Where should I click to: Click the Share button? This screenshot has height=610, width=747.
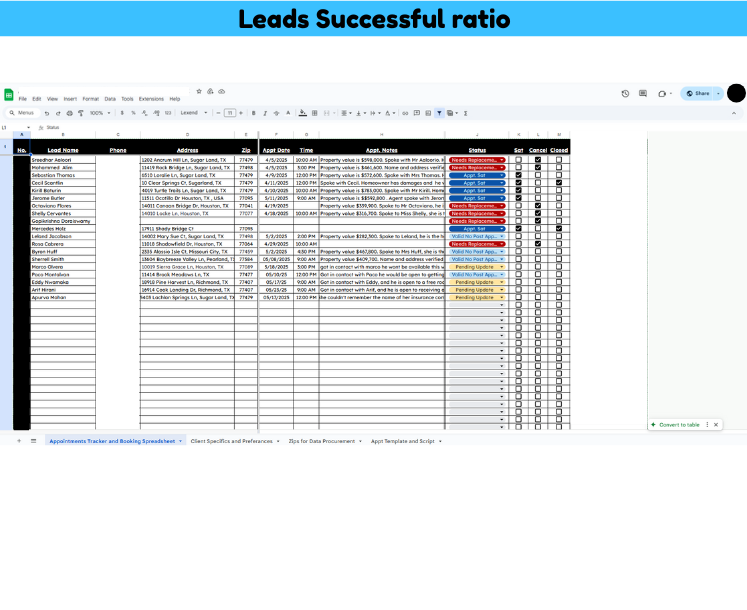point(702,93)
